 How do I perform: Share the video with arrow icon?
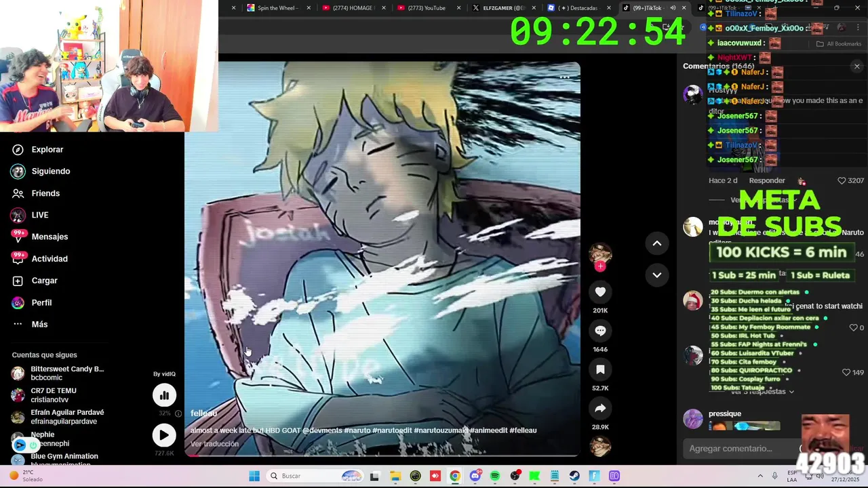(600, 408)
